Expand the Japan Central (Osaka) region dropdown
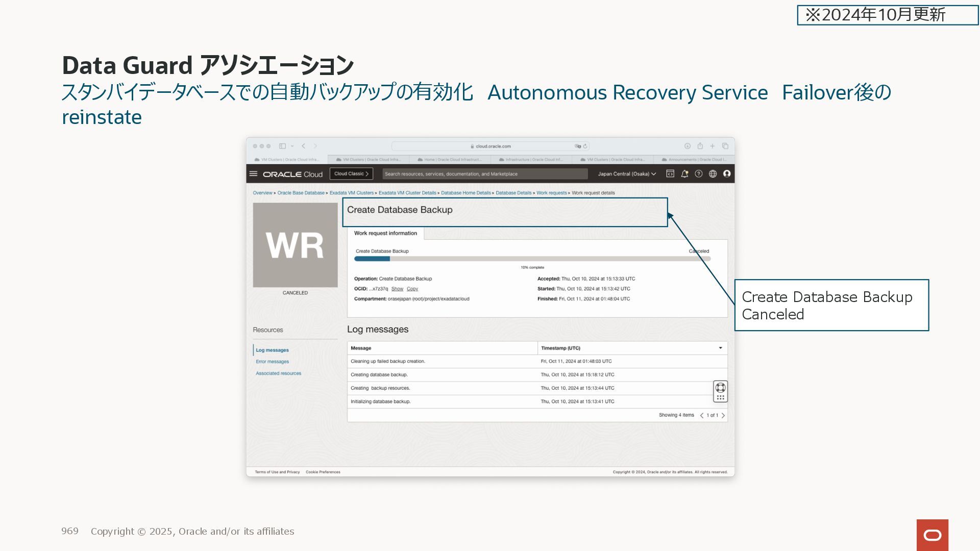 coord(627,174)
